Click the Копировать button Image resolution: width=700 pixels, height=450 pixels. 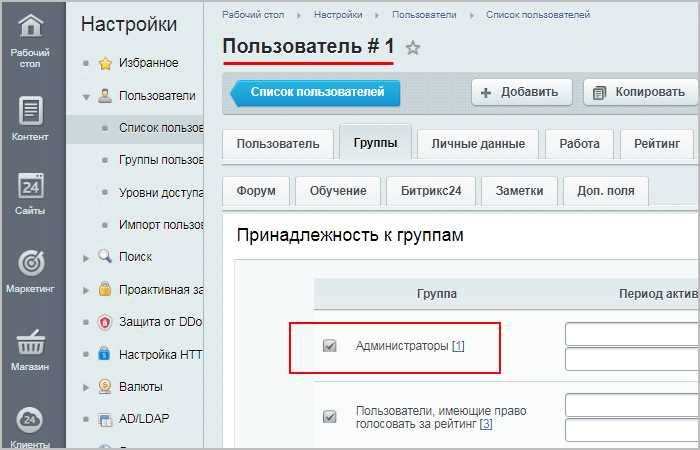click(x=641, y=92)
